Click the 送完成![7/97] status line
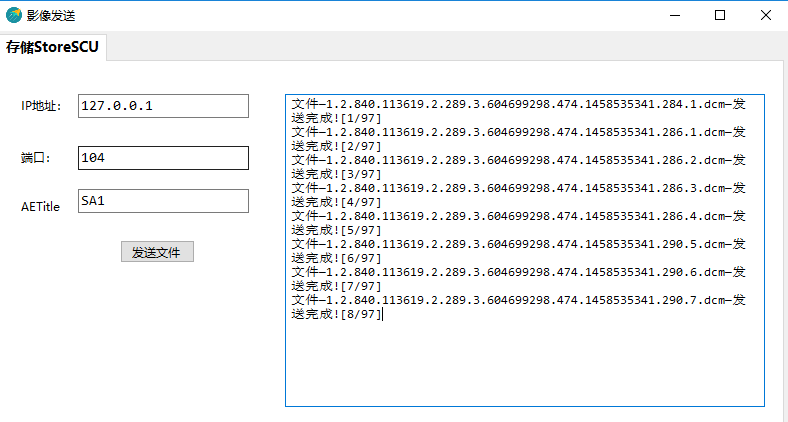Viewport: 788px width, 422px height. [x=337, y=286]
